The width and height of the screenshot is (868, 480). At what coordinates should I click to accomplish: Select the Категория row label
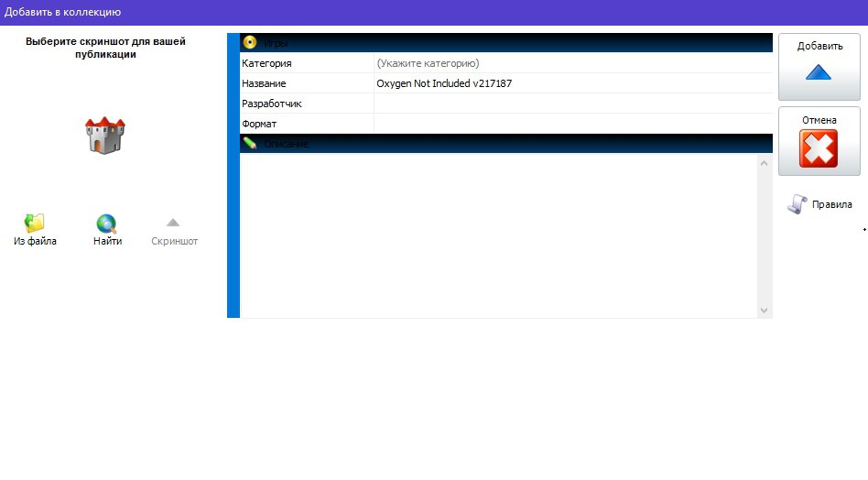coord(266,63)
